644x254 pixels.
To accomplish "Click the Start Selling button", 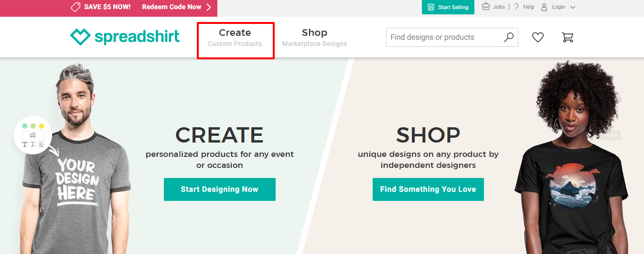I will pyautogui.click(x=448, y=7).
